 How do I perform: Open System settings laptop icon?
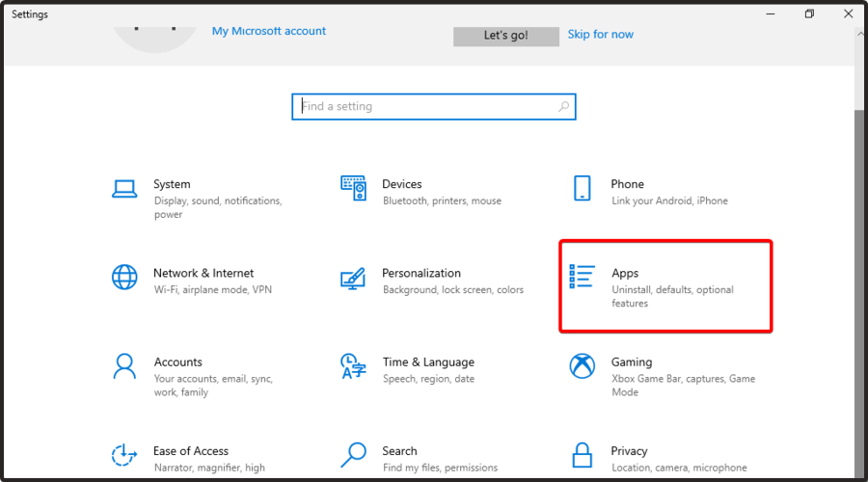pos(124,189)
